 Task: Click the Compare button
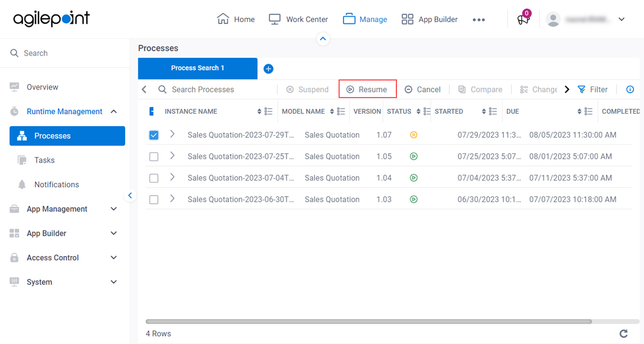(480, 90)
